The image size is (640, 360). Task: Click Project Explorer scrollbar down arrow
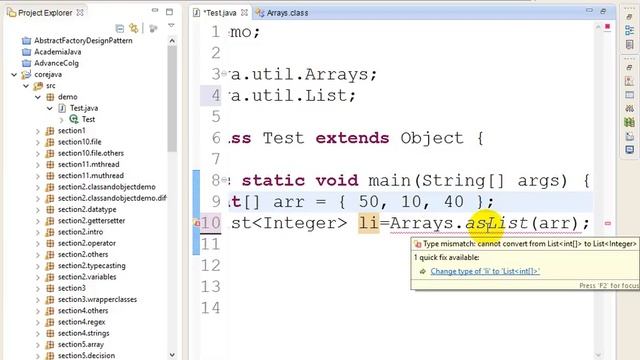click(172, 355)
